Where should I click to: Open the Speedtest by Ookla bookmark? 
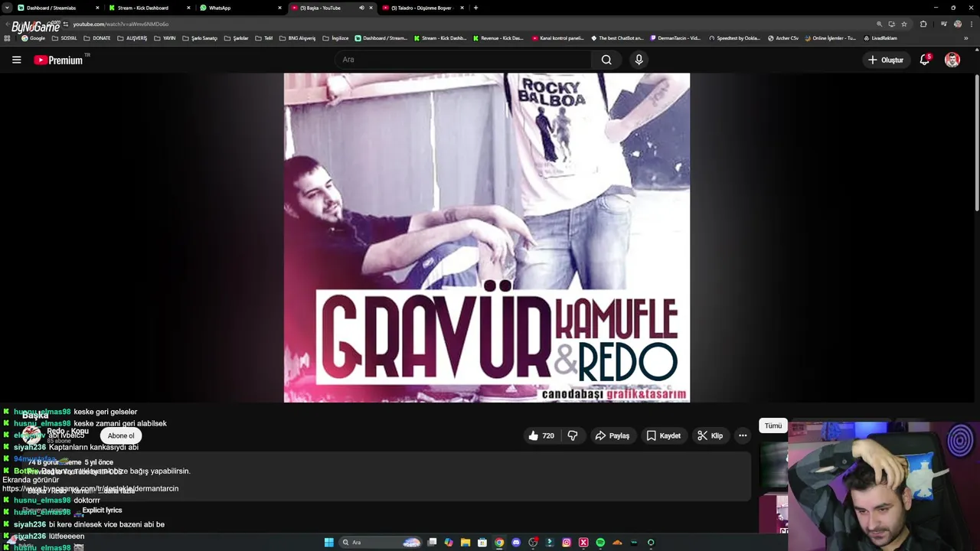[x=734, y=38]
